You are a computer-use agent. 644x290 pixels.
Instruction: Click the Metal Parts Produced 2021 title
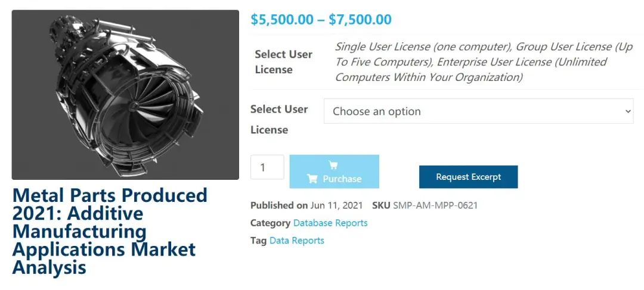110,231
